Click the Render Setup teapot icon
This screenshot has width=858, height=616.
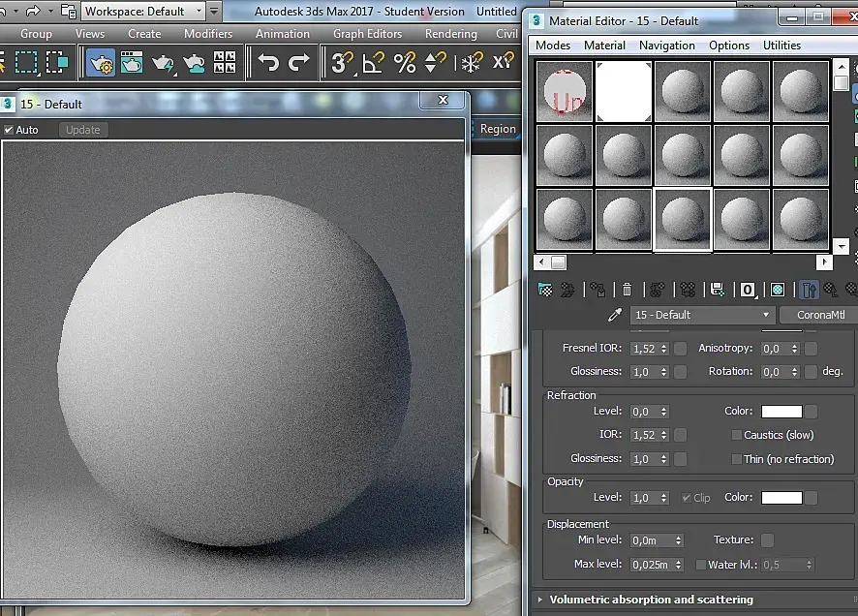point(101,63)
